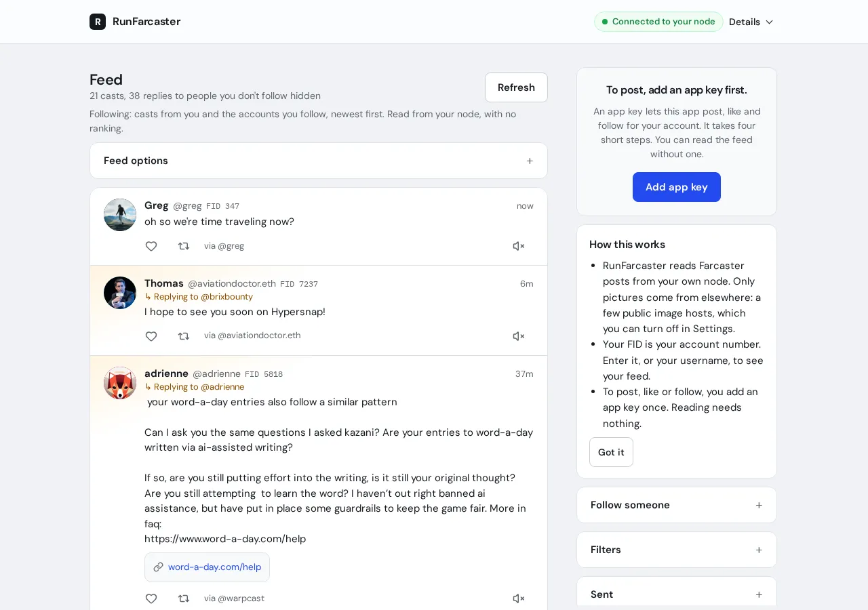Screen dimensions: 868x610
Task: Click the via @aviationdoctor.eth label
Action: point(252,335)
